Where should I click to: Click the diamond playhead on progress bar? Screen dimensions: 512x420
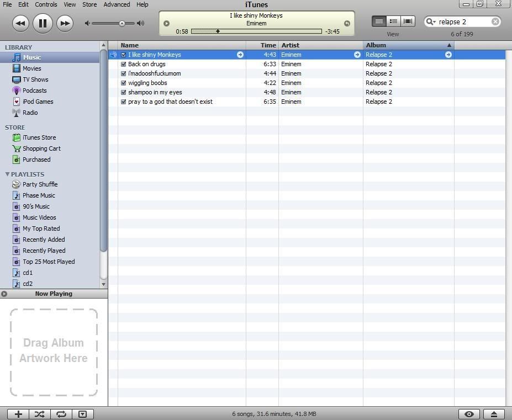(x=218, y=31)
